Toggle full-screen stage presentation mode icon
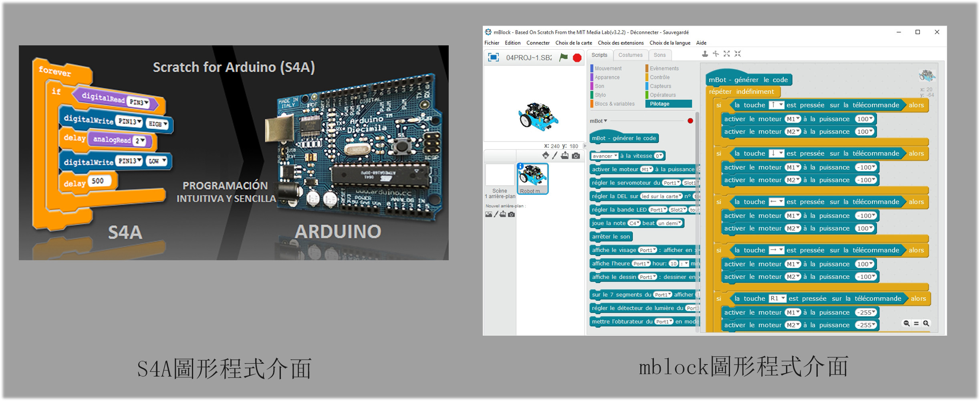This screenshot has width=980, height=401. coord(493,57)
